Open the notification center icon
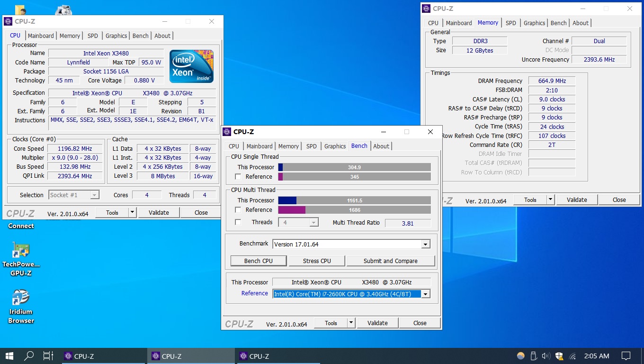Screen dimensions: 644x364 click(x=626, y=356)
